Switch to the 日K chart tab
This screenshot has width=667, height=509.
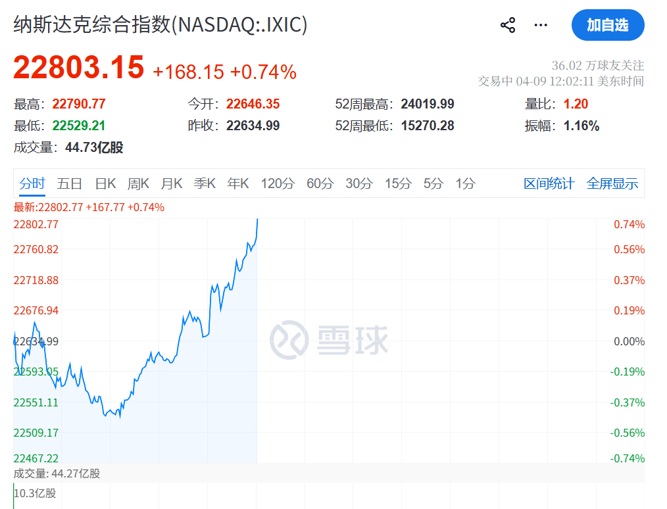point(105,183)
